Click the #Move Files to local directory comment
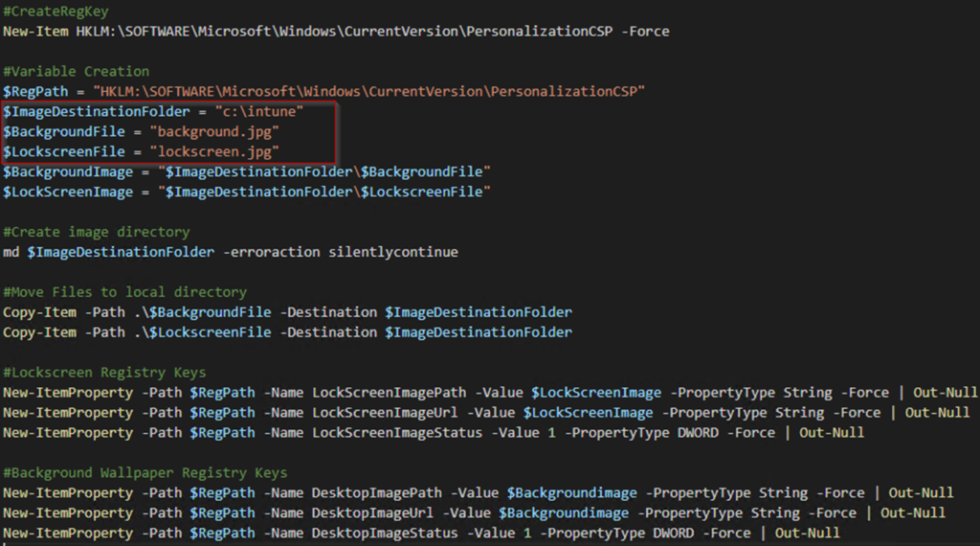Image resolution: width=980 pixels, height=546 pixels. pyautogui.click(x=125, y=292)
